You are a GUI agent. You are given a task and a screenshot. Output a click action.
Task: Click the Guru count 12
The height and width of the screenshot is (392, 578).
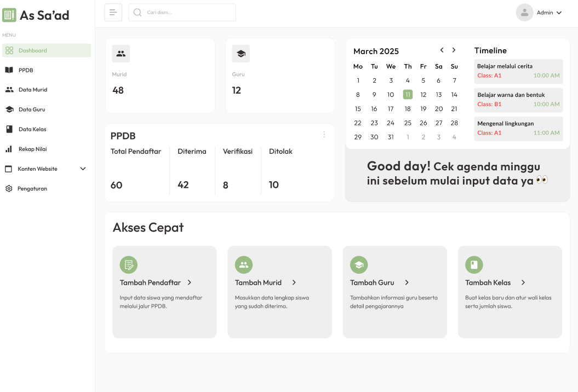(x=237, y=90)
